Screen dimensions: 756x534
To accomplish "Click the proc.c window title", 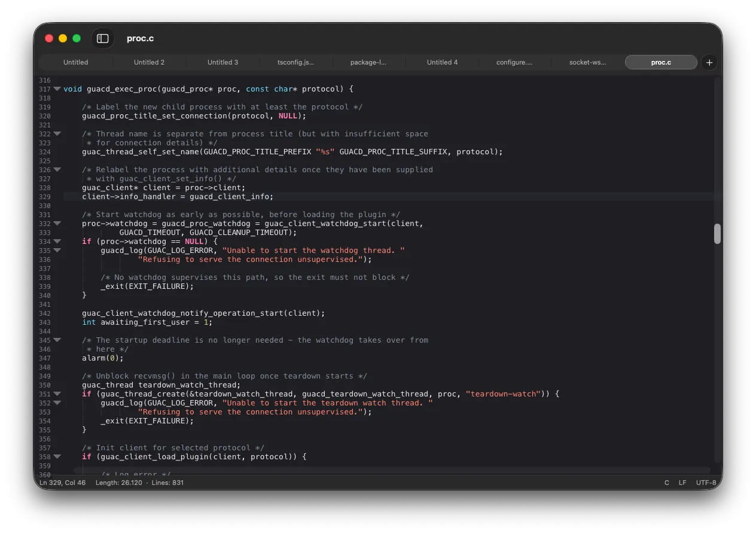I will tap(140, 38).
